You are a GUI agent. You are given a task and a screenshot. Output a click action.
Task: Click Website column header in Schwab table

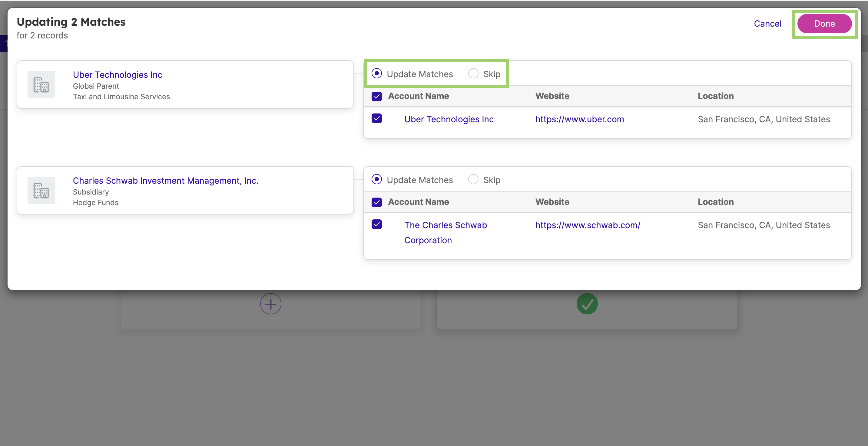[x=552, y=202]
